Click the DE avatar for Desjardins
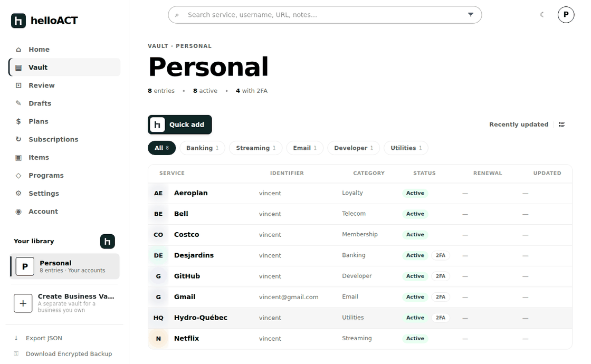Viewport: 591px width, 364px height. [158, 255]
